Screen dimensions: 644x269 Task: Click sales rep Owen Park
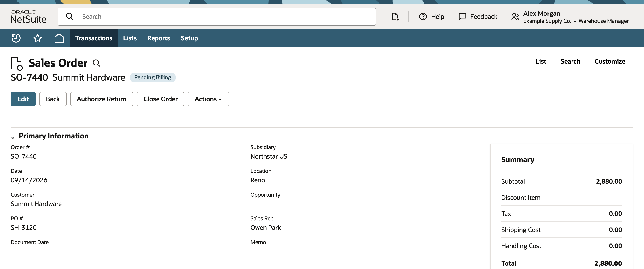click(265, 228)
